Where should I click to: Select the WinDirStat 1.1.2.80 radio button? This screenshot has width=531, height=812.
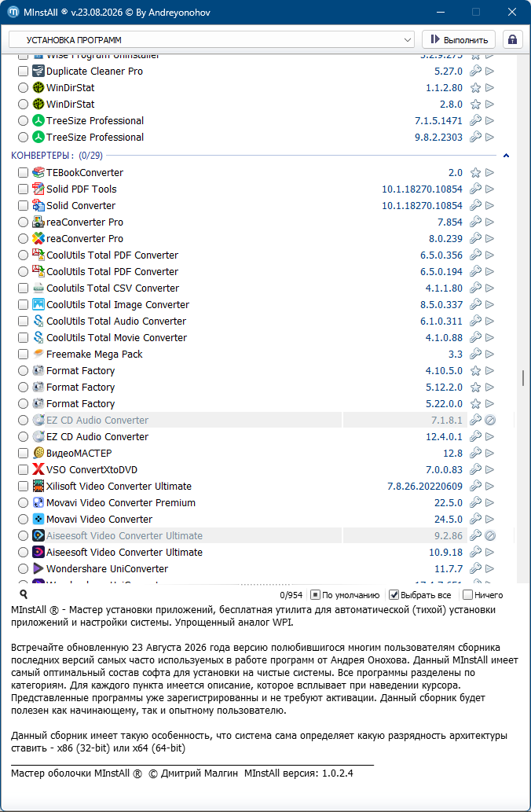point(23,87)
